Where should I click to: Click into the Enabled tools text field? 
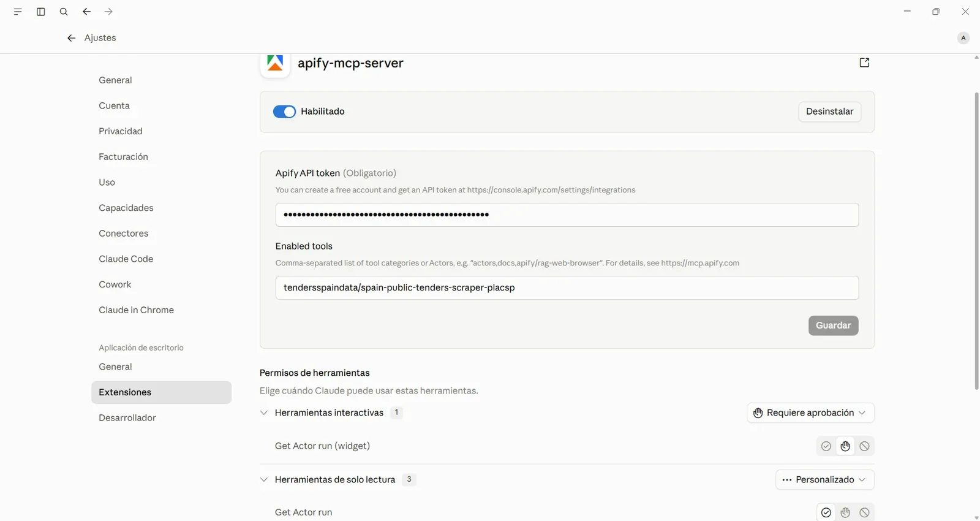(567, 287)
